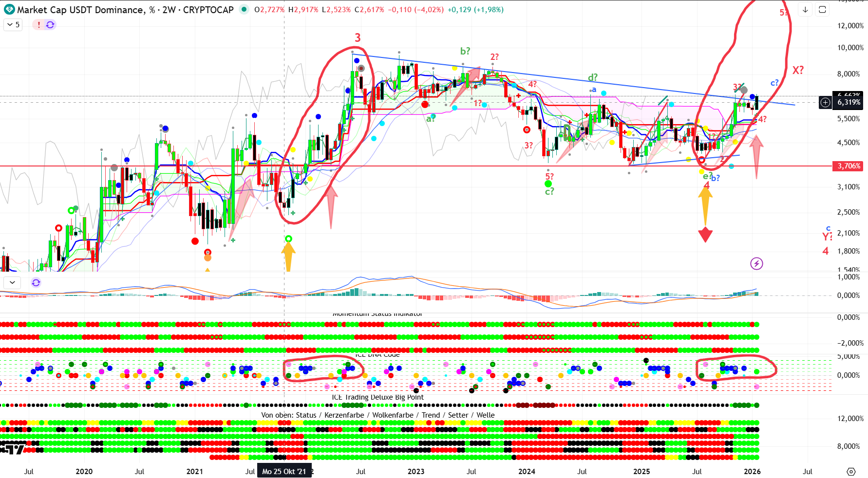Expand the lower pane legend chevron
Screen dimensions: 868x478
point(12,282)
